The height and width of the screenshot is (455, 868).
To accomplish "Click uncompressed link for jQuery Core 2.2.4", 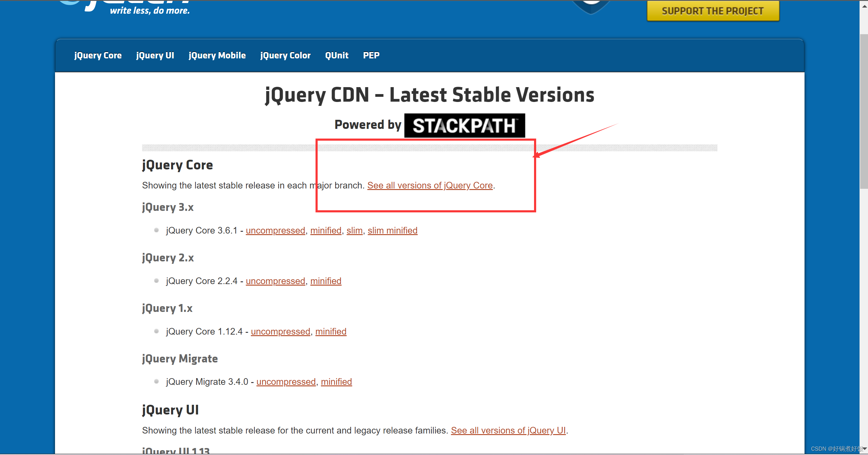I will 275,281.
